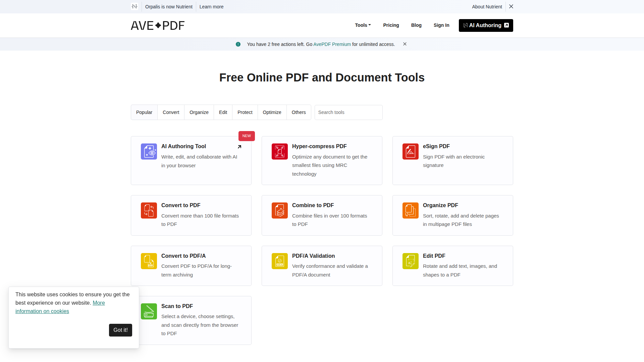
Task: Switch to the Organize tab
Action: point(199,112)
